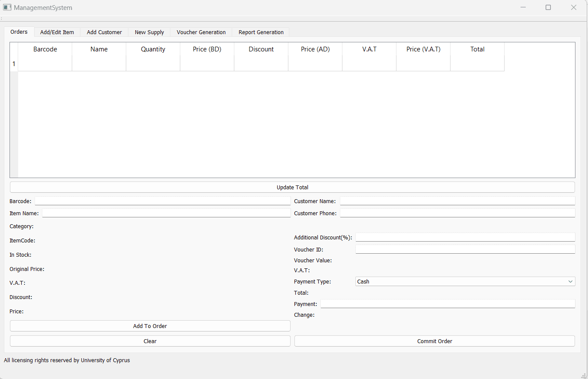Click the Commit Order button
The image size is (588, 379).
pyautogui.click(x=435, y=341)
